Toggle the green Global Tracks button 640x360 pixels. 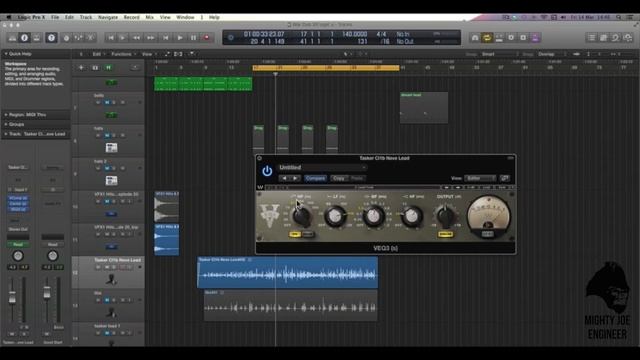(108, 67)
